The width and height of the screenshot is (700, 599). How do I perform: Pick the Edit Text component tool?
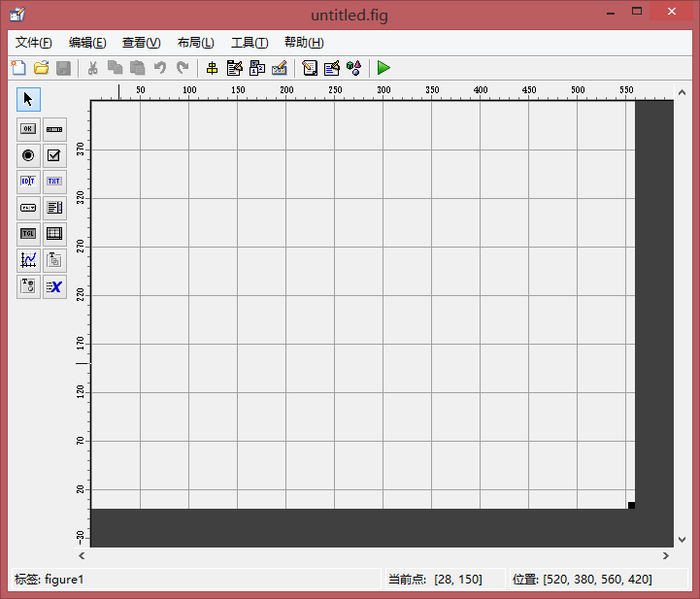point(28,181)
